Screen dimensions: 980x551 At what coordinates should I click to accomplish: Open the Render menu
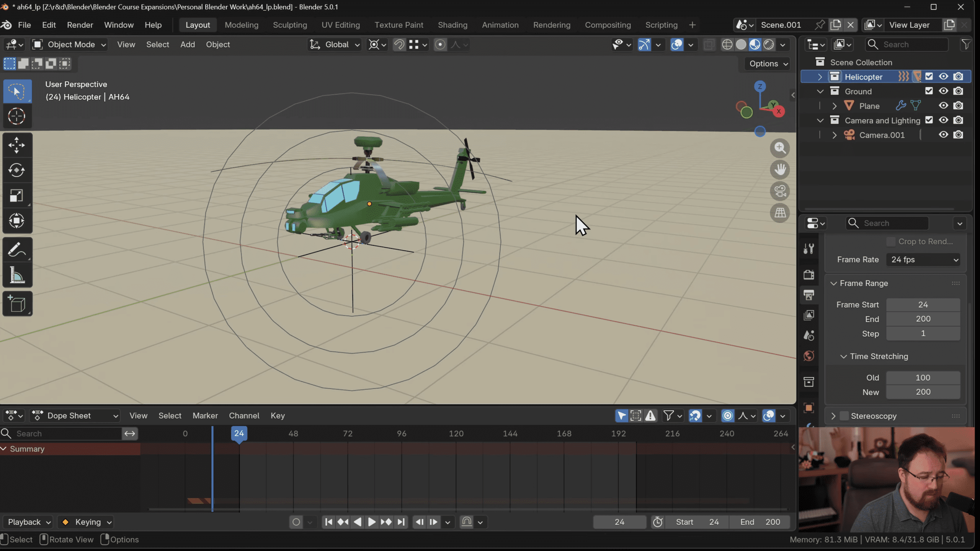80,25
